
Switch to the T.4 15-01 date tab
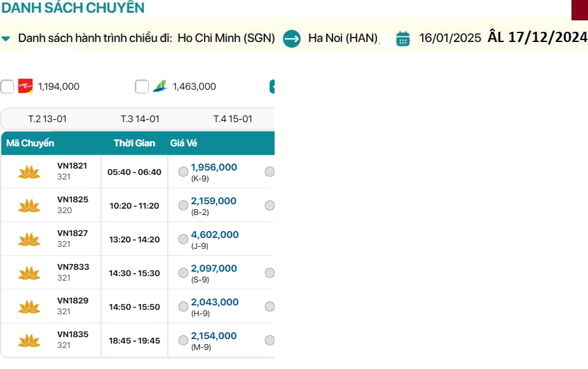click(233, 119)
